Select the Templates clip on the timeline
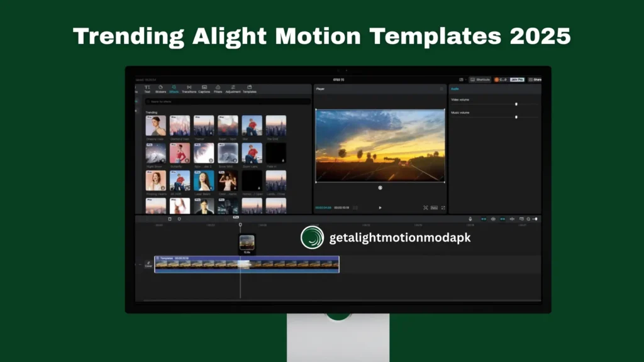The width and height of the screenshot is (644, 362). [x=247, y=265]
